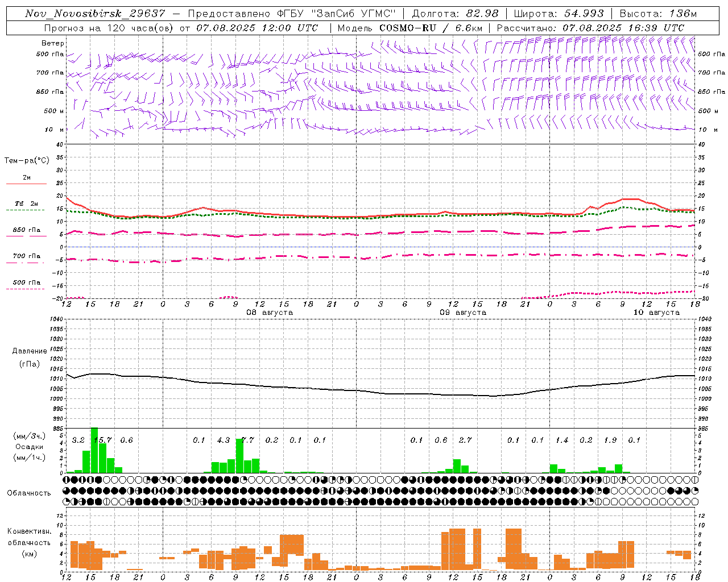The width and height of the screenshot is (728, 582).
Task: Click the Облачность row label
Action: point(29,493)
